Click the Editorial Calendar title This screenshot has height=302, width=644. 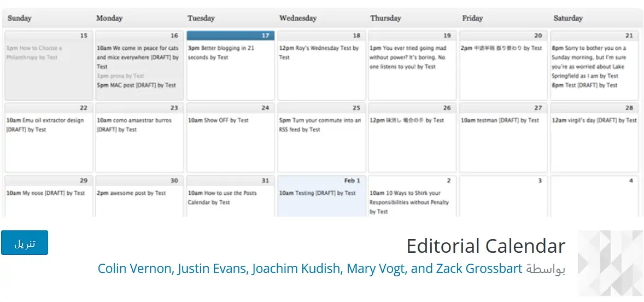(x=485, y=246)
